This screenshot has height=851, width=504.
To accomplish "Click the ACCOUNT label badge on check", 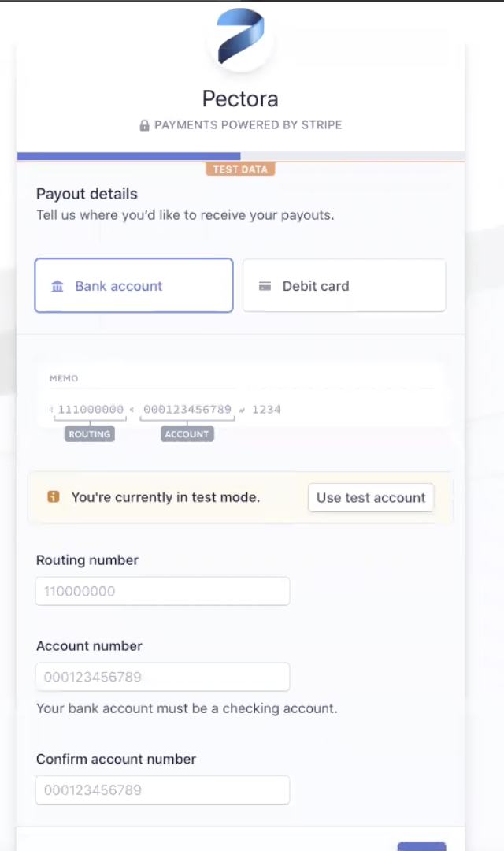I will 187,433.
